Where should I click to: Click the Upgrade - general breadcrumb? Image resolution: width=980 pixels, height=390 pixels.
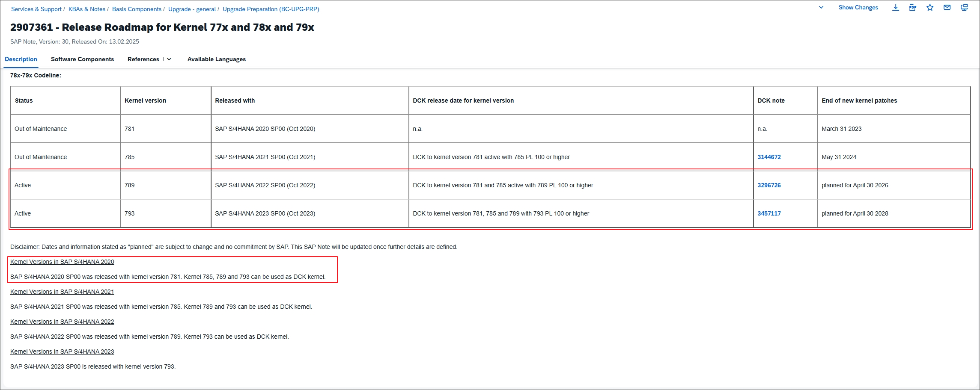coord(192,9)
